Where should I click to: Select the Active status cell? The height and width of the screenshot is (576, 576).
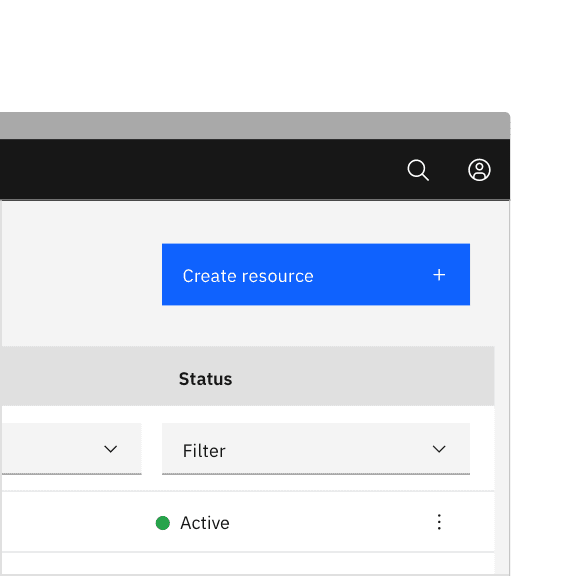193,523
